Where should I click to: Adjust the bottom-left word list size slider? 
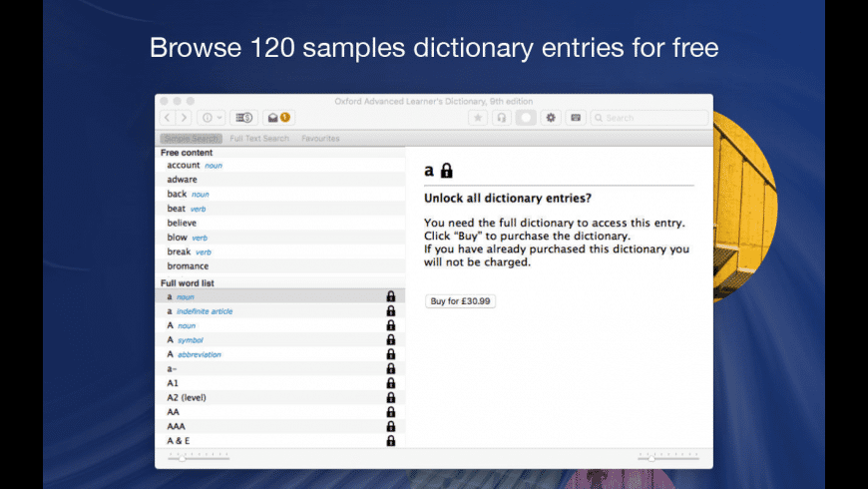[199, 457]
